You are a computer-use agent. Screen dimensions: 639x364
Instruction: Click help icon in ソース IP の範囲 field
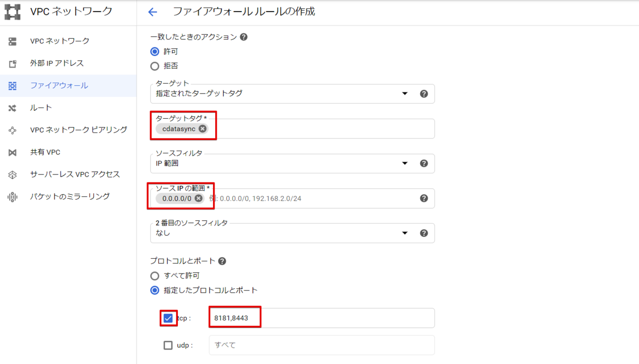tap(424, 198)
